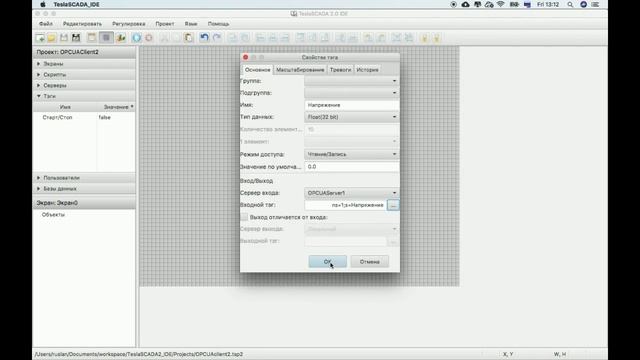Expand the Пользователи section

coord(39,178)
